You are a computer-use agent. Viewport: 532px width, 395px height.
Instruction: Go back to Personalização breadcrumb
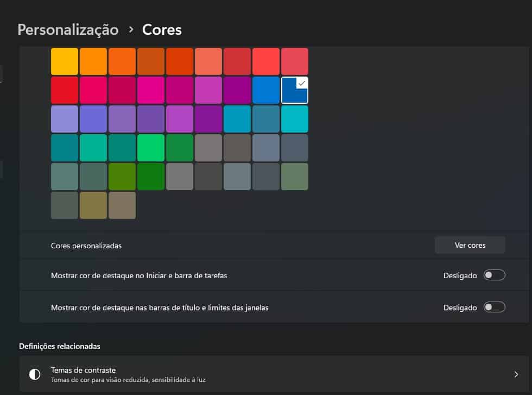tap(68, 29)
